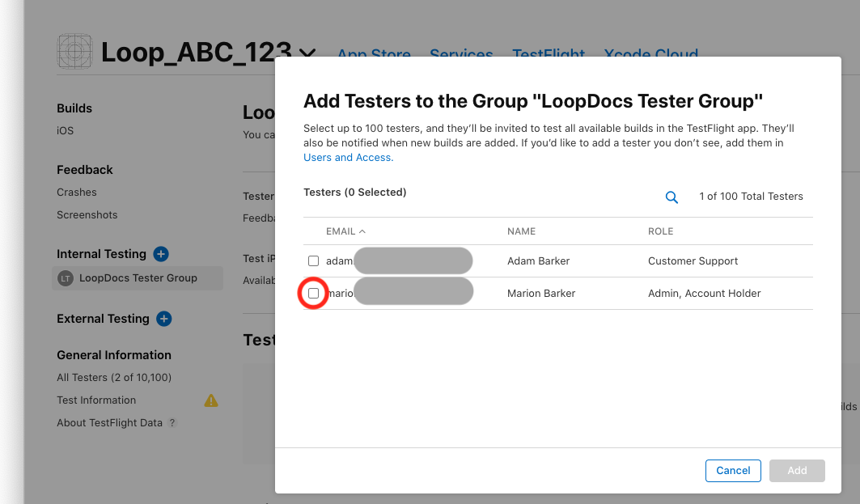
Task: Sort testers by the ROLE column header
Action: pos(661,231)
